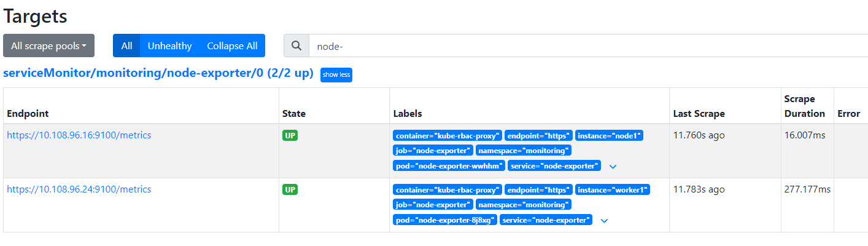Click the pod="node-exporter-wwhhm" label badge
The height and width of the screenshot is (246, 868).
click(x=449, y=165)
